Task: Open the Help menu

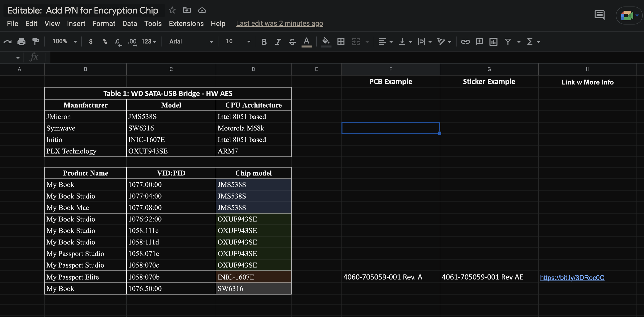Action: (218, 23)
